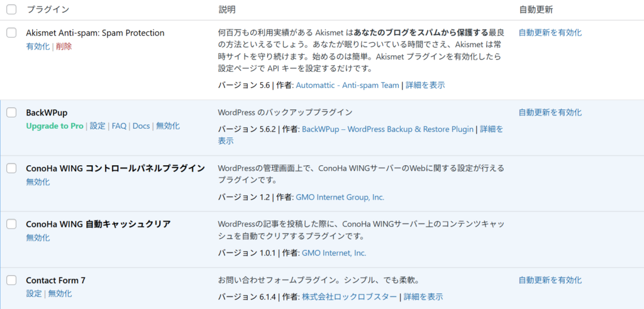The height and width of the screenshot is (309, 644).
Task: Open Contact Form 7 設定 link
Action: (34, 294)
